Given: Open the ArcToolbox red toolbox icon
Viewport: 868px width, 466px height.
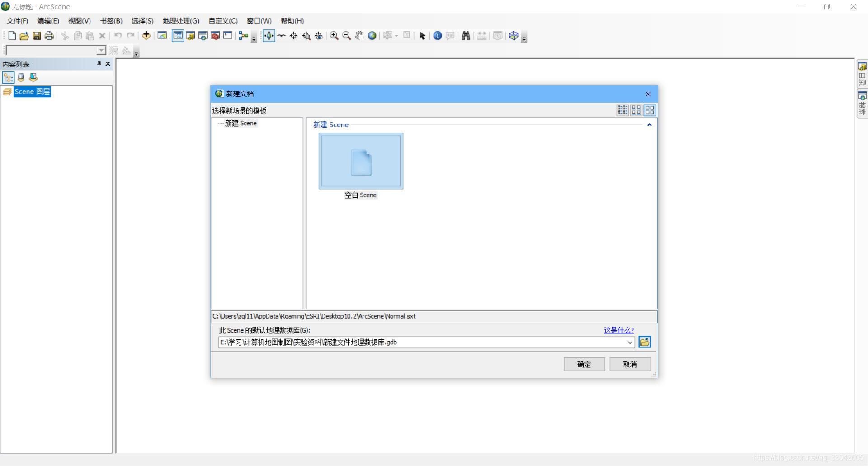Looking at the screenshot, I should click(215, 36).
